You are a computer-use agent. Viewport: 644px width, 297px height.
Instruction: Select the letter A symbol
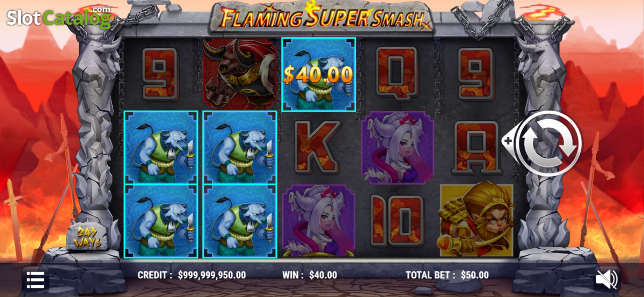(477, 147)
